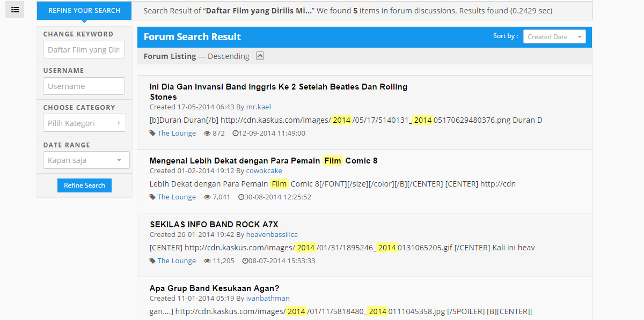Open thread 'Apa Grup Band Kesukaan Agan?'

215,288
